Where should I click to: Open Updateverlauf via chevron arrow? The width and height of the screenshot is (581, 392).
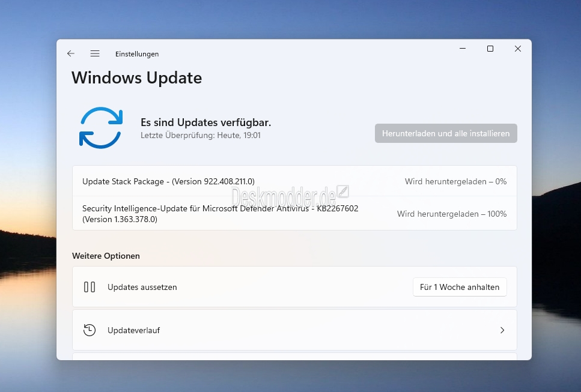(x=502, y=330)
